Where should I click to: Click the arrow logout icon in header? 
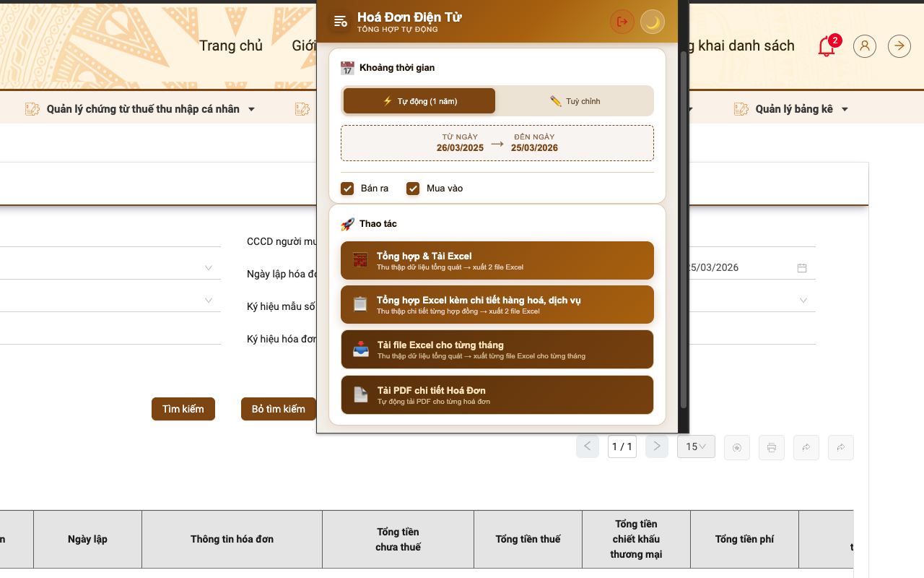(899, 46)
